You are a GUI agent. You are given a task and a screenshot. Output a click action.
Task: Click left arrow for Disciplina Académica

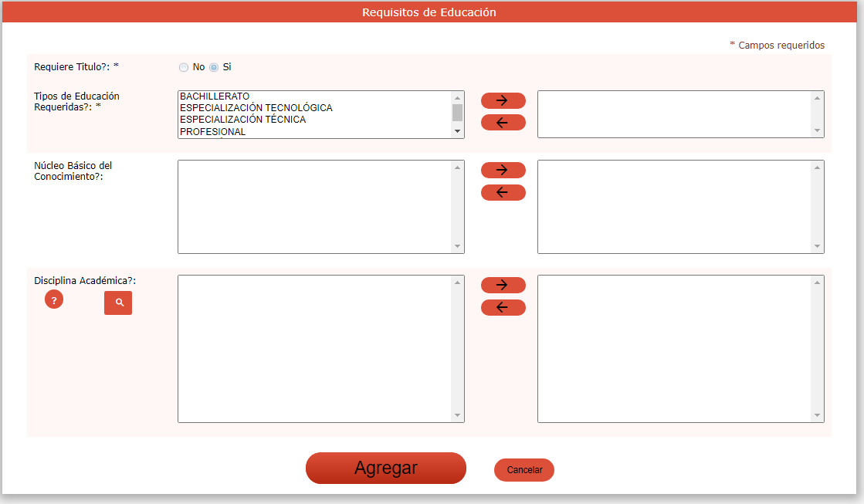click(x=503, y=307)
